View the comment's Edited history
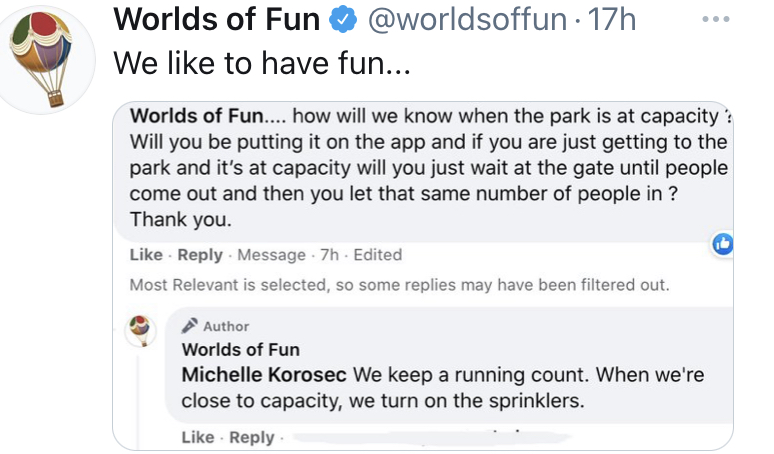The image size is (774, 454). [x=377, y=255]
